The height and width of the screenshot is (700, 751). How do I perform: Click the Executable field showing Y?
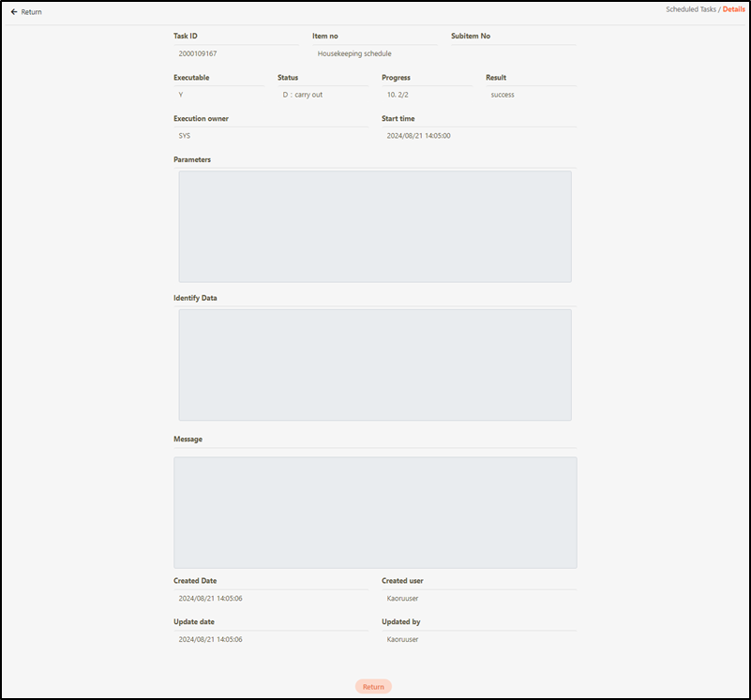[219, 95]
